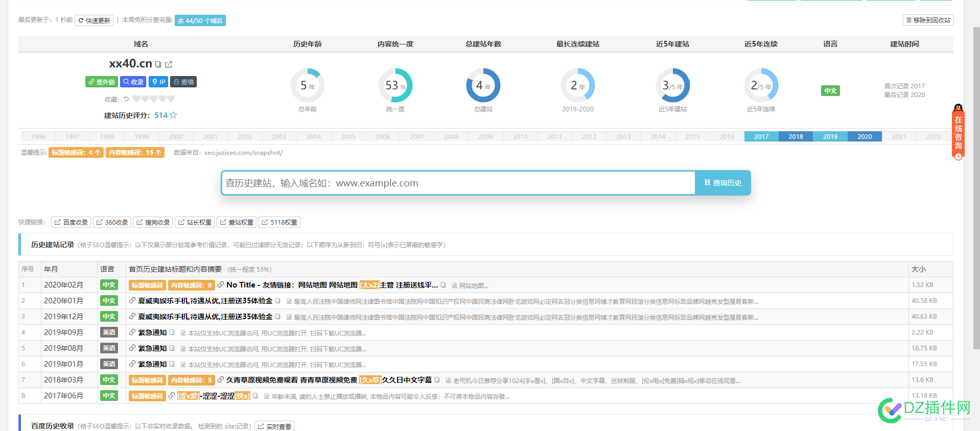Click the 实时查看 button

(x=274, y=426)
